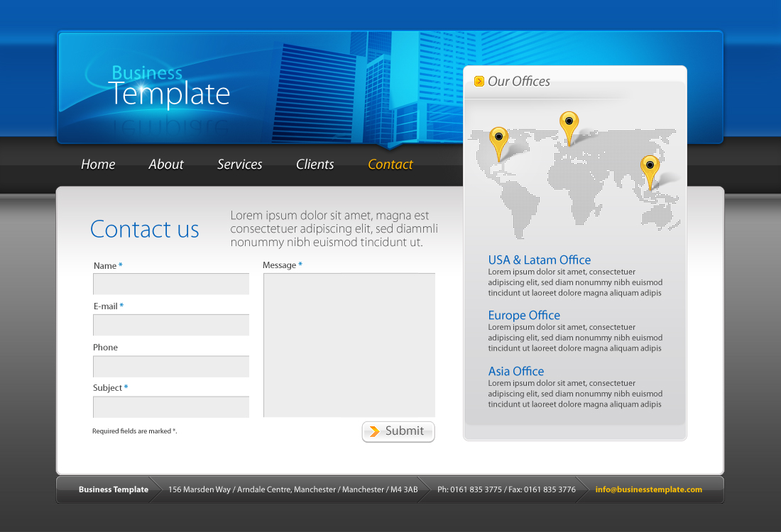
Task: Open the USA & Latam Office link
Action: click(540, 260)
